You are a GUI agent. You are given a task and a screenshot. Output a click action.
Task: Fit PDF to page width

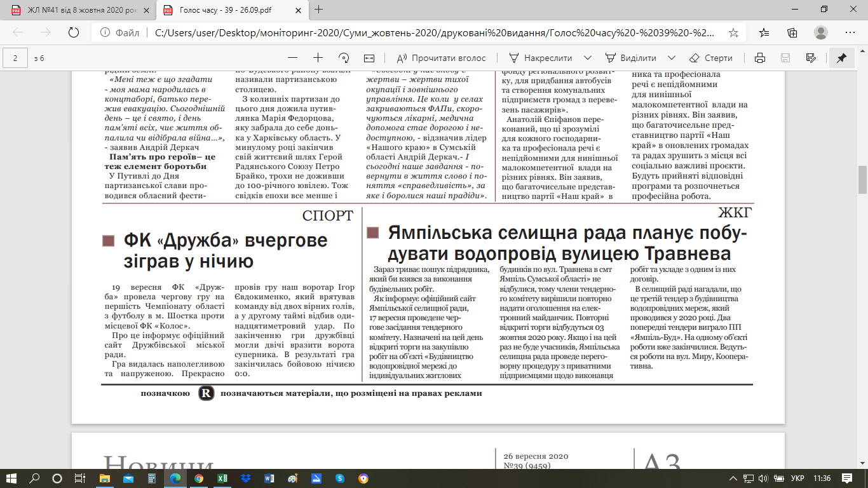(369, 58)
